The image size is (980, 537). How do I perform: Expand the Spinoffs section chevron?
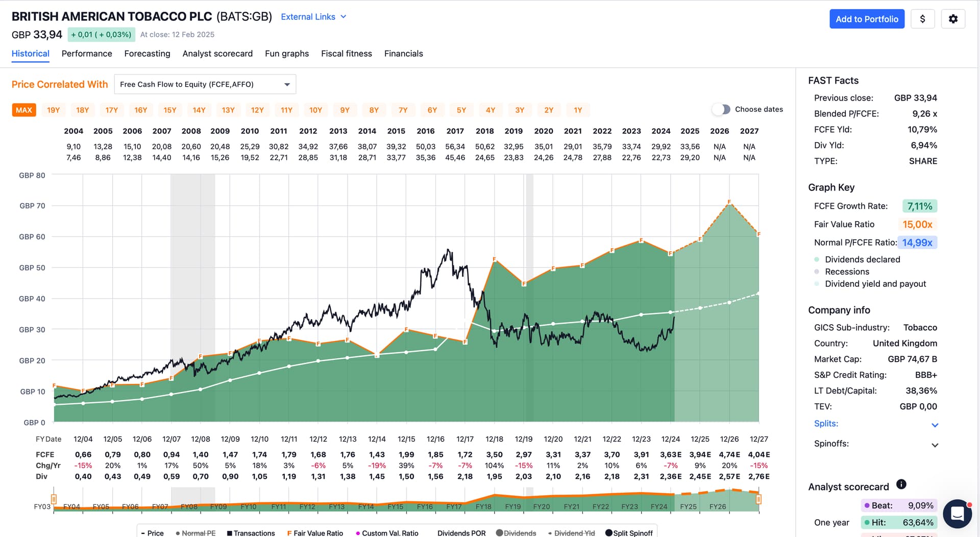(935, 445)
